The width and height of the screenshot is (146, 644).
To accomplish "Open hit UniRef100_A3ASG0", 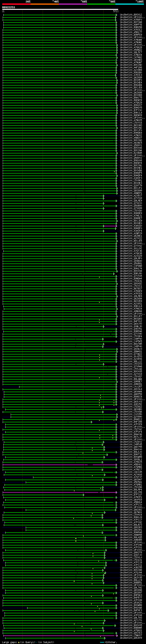I will click(x=131, y=226).
